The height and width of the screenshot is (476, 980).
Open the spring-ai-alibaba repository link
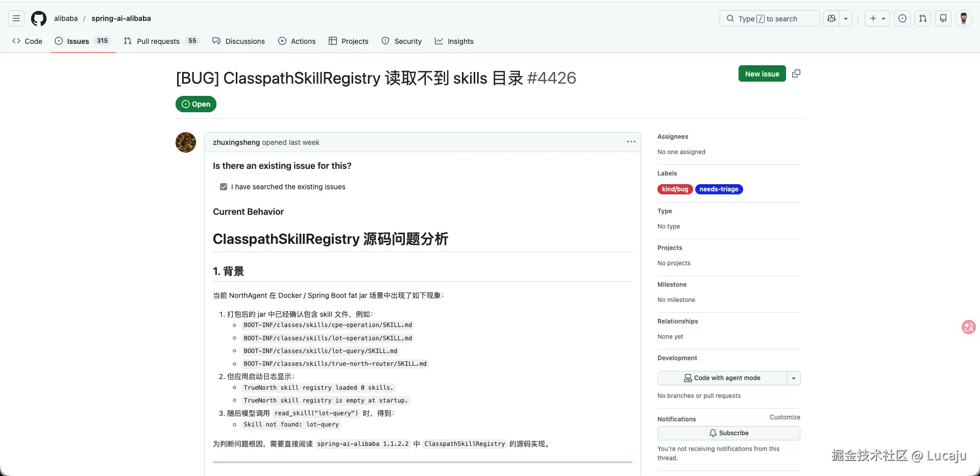pyautogui.click(x=121, y=18)
